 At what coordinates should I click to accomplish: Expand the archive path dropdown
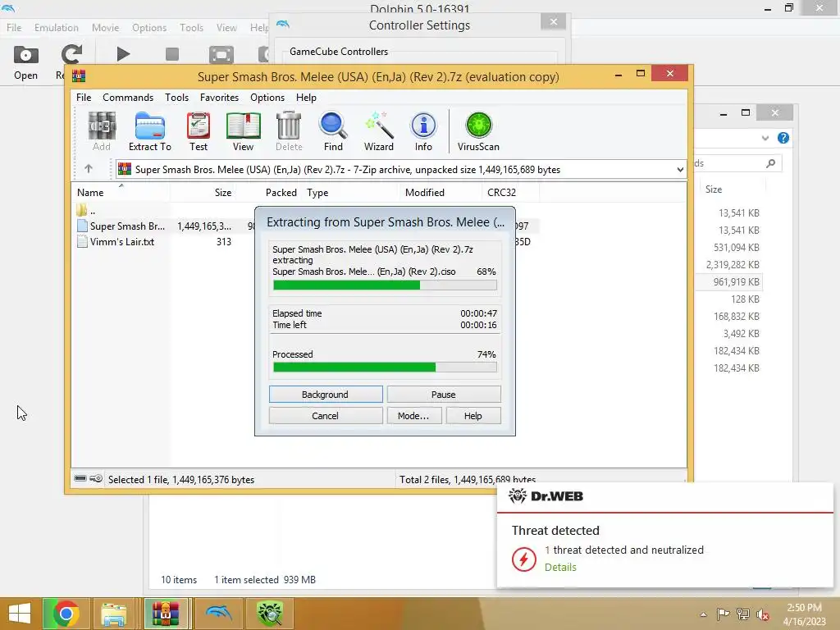tap(680, 169)
